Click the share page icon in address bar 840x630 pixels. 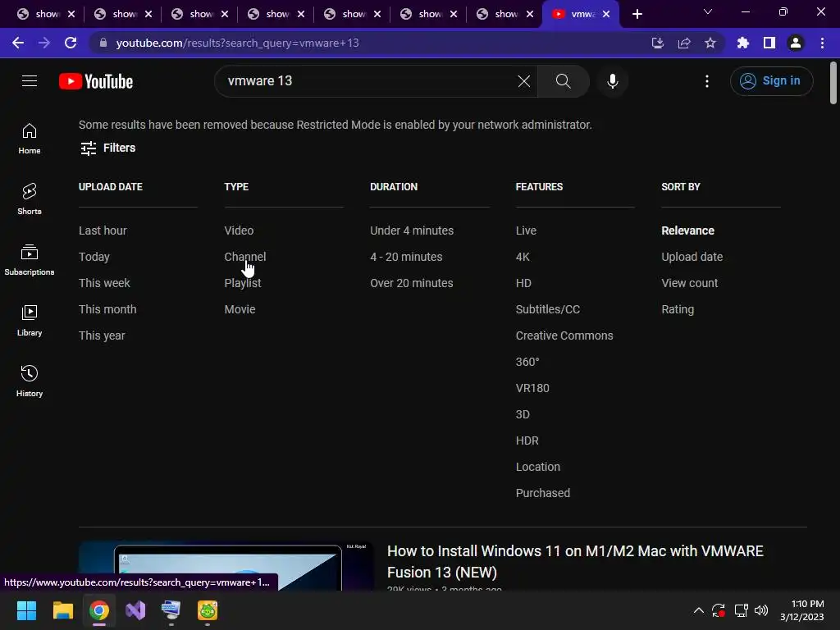(683, 43)
